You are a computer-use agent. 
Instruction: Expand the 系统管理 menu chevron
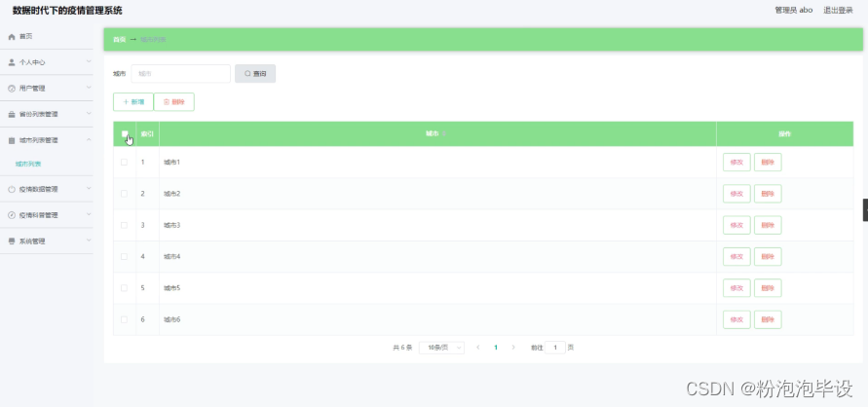coord(89,240)
